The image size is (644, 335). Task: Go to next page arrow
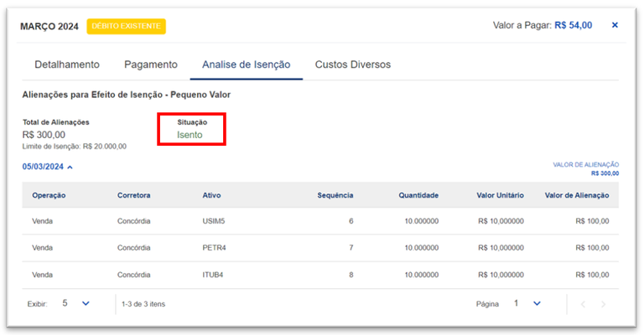point(604,304)
